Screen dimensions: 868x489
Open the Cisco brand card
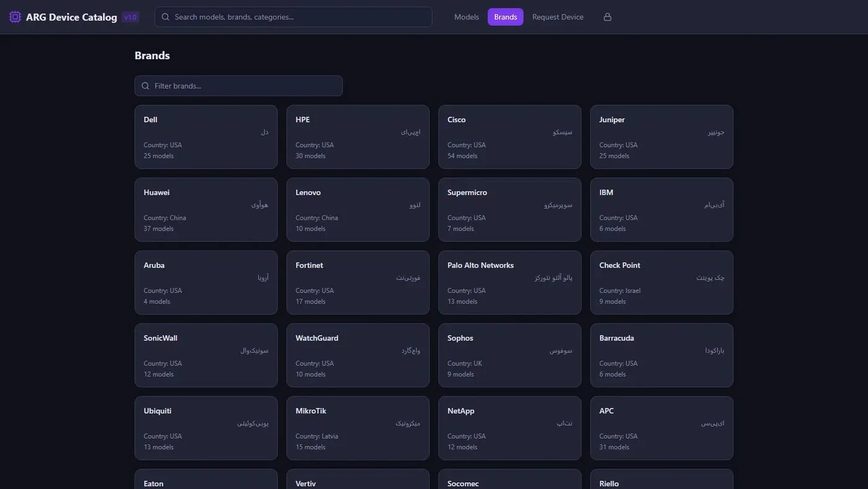[510, 137]
